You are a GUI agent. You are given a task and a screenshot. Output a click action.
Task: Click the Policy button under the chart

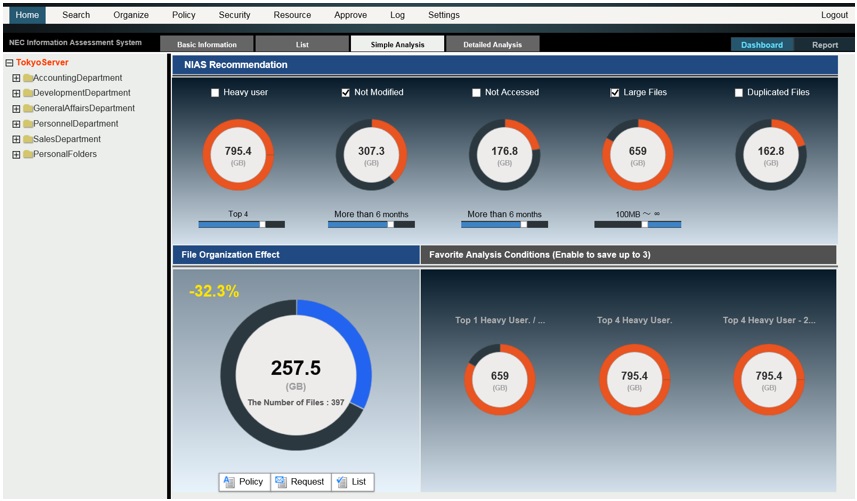click(x=244, y=482)
